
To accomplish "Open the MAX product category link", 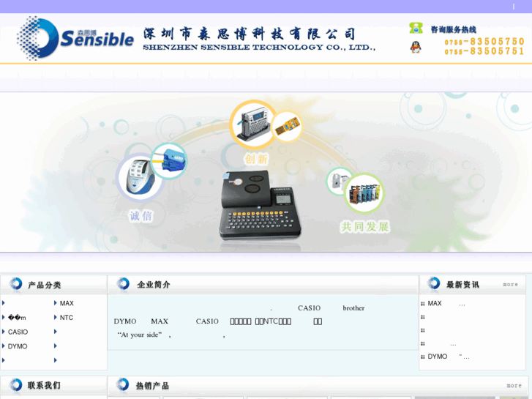I will click(x=67, y=303).
